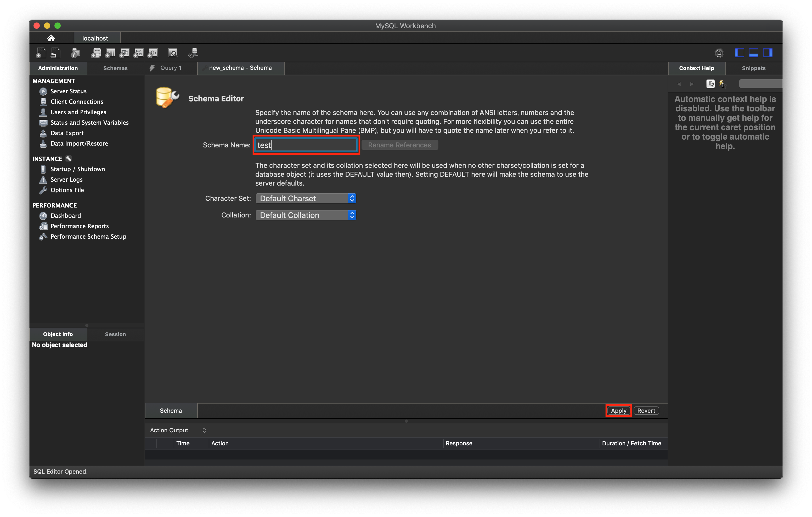Image resolution: width=812 pixels, height=517 pixels.
Task: Open Options File
Action: 67,190
